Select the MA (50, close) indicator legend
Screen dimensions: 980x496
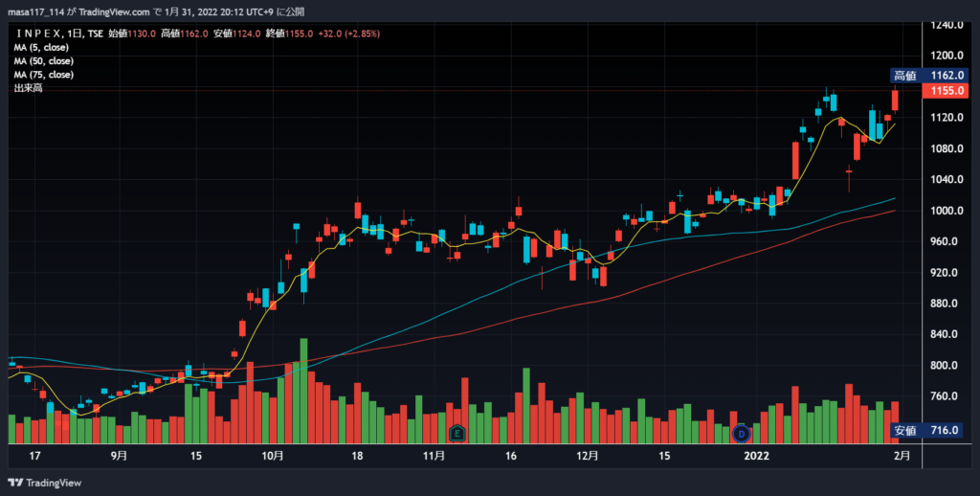[44, 61]
